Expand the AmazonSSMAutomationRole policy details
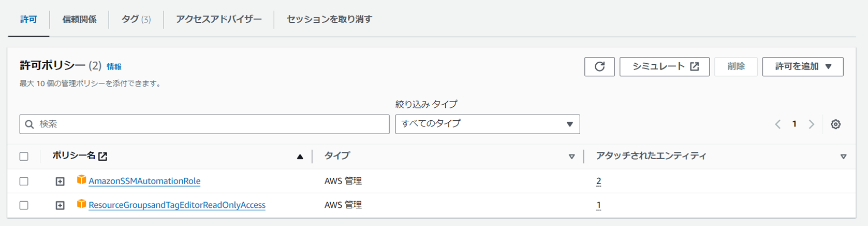Viewport: 868px width, 226px height. 60,181
